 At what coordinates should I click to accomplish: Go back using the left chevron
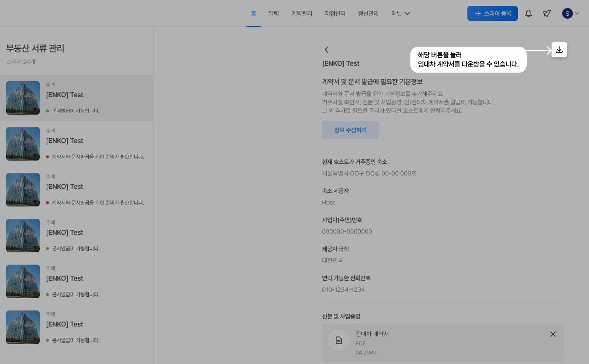pyautogui.click(x=326, y=50)
